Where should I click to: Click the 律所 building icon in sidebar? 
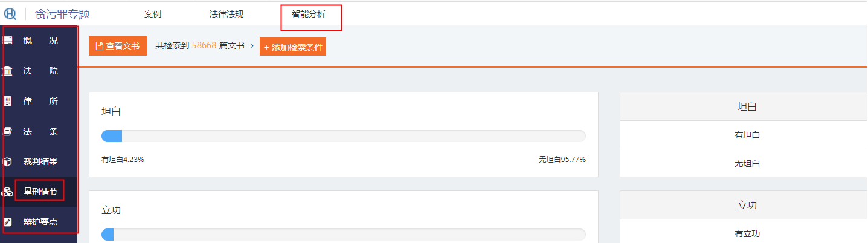[8, 101]
